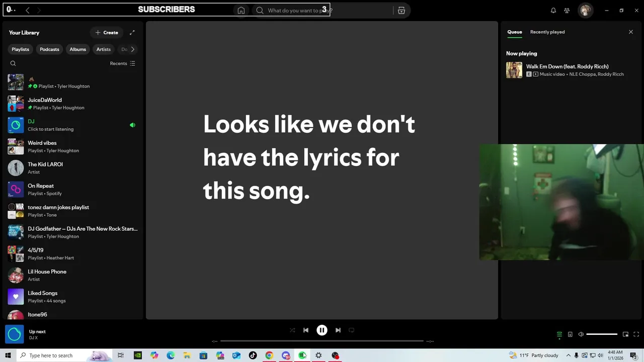Open tonez damn jokes playlist

(x=72, y=211)
